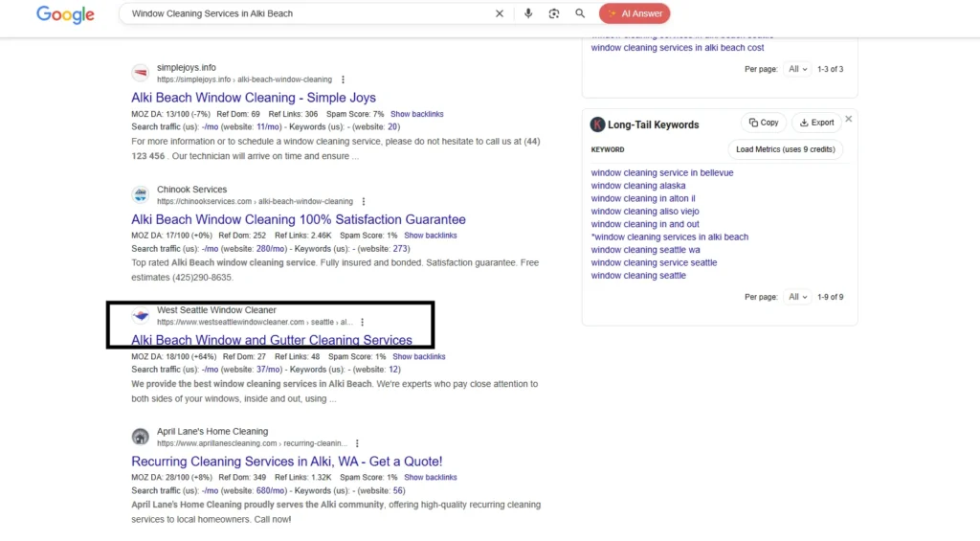
Task: Click keyword window cleaning service in bellevue
Action: pos(662,173)
